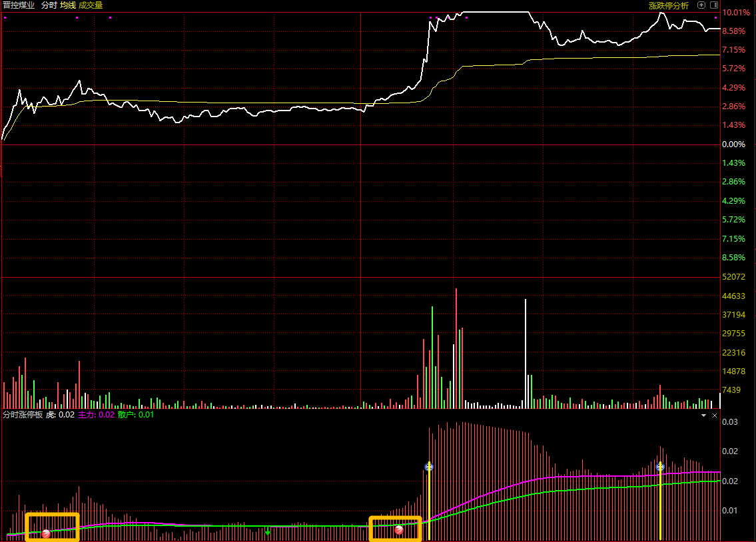Close the 分时涨停板 indicator panel

(715, 415)
